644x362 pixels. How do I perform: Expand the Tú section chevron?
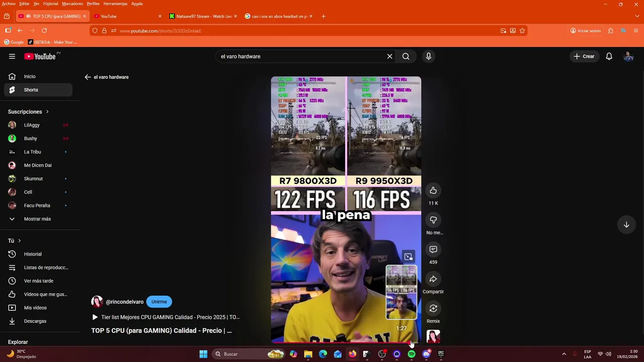click(x=20, y=241)
